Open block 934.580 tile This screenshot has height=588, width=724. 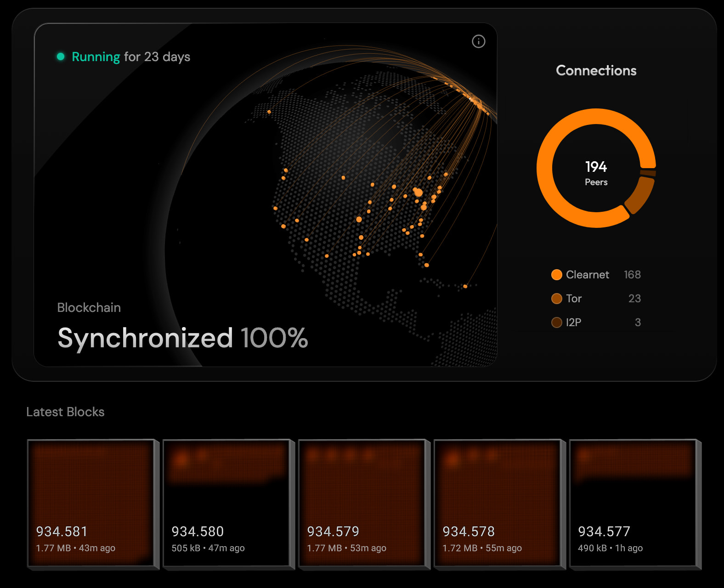point(226,503)
